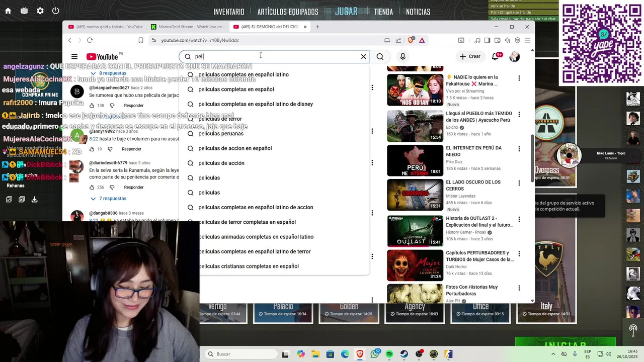
Task: Open the YouTube account avatar menu
Action: point(514,57)
